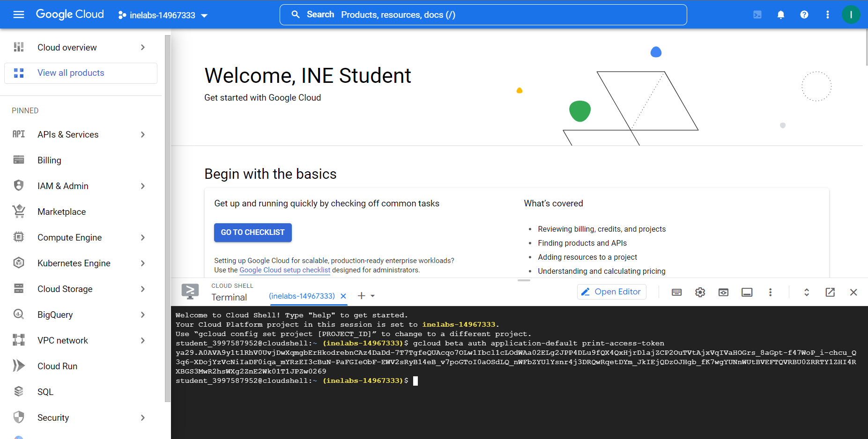868x439 pixels.
Task: Click the Cloud Storage icon
Action: point(19,289)
